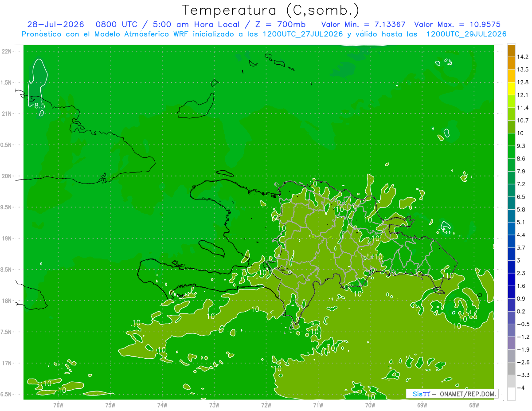532x411 pixels.
Task: Click latitude axis label "21N"
Action: 8,114
